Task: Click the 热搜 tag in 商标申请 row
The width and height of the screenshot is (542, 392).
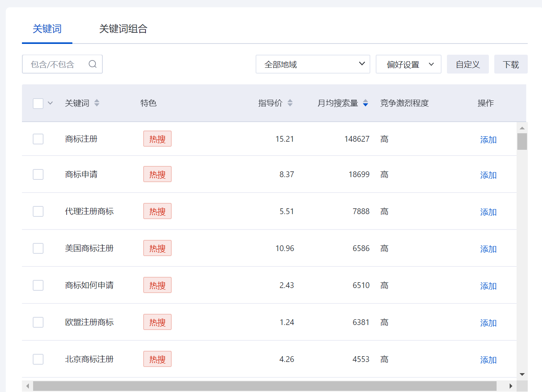Action: tap(157, 174)
